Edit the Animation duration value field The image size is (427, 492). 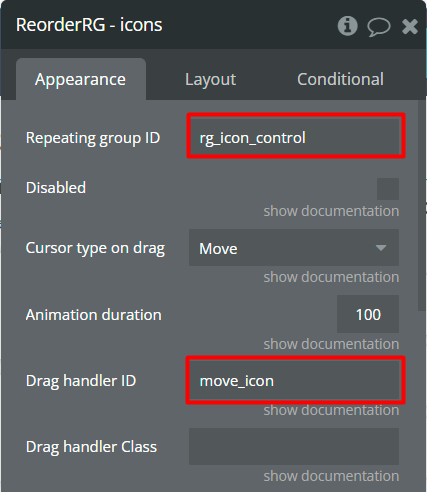pos(368,314)
